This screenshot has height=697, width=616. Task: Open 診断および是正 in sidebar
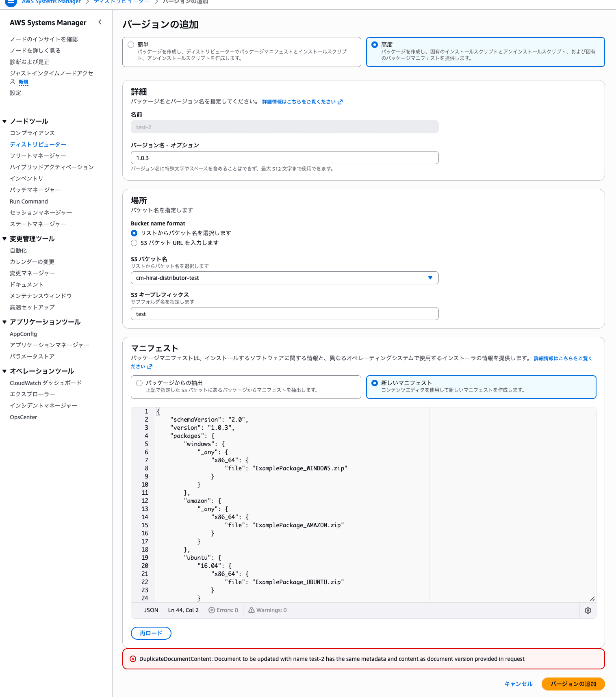[x=30, y=62]
